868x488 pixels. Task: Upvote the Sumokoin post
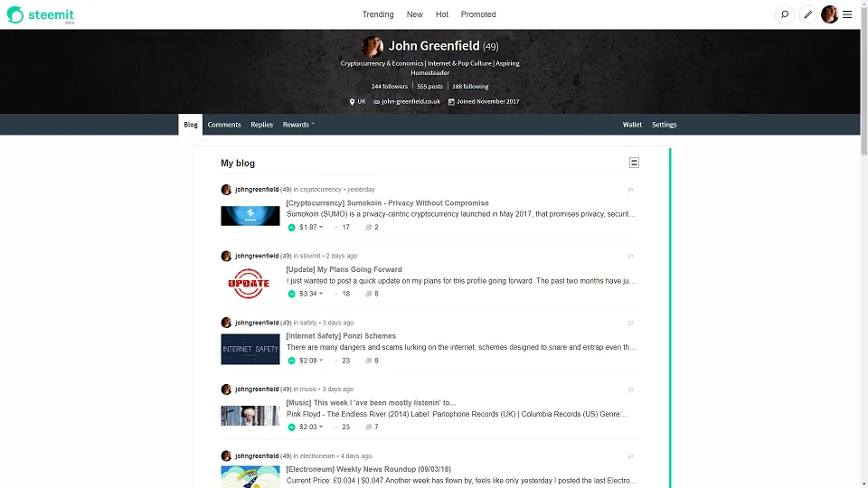click(292, 228)
